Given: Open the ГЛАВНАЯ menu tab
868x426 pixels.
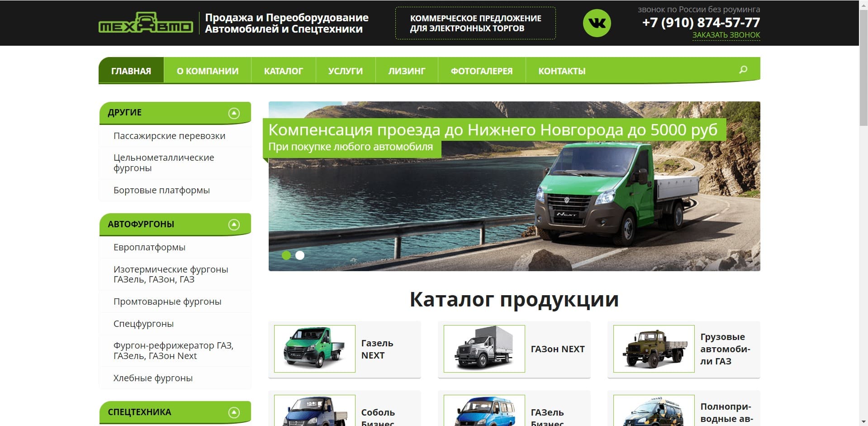Looking at the screenshot, I should click(131, 71).
